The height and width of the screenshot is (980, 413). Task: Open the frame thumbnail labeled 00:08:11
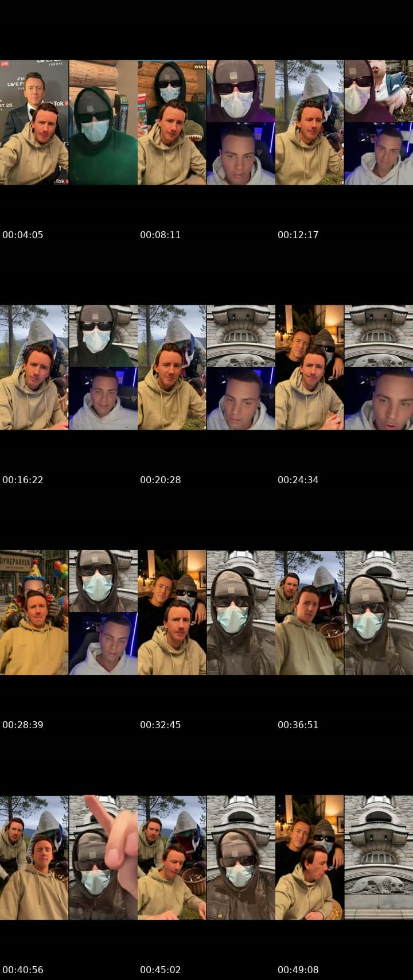(x=206, y=122)
